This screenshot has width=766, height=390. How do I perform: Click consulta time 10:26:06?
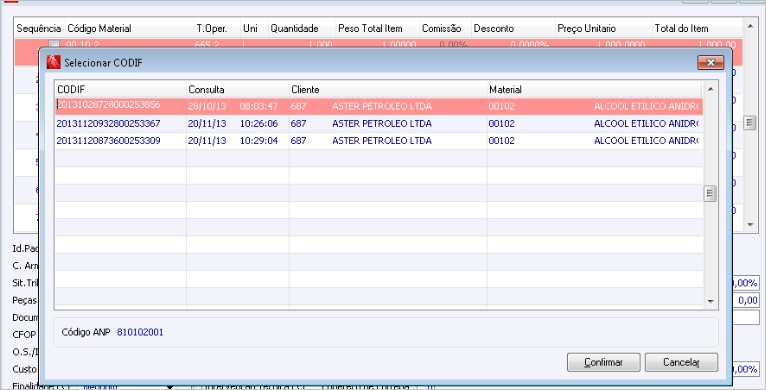click(258, 124)
